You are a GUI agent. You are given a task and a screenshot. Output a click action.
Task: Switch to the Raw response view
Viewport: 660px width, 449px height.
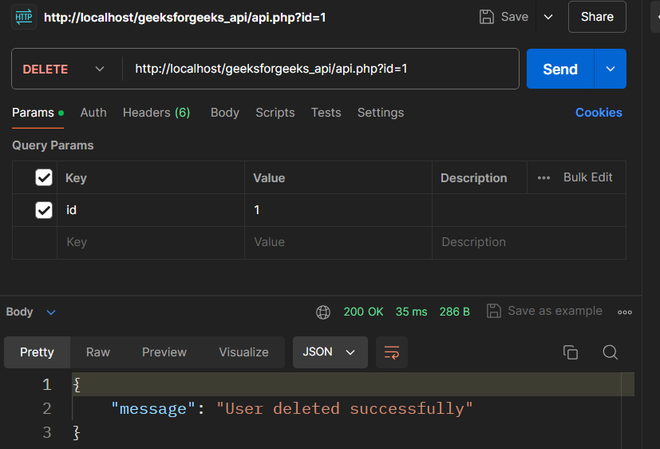tap(98, 352)
